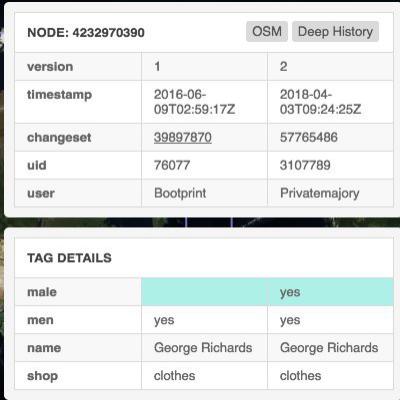Screen dimensions: 400x400
Task: Open the Deep History view
Action: [335, 32]
